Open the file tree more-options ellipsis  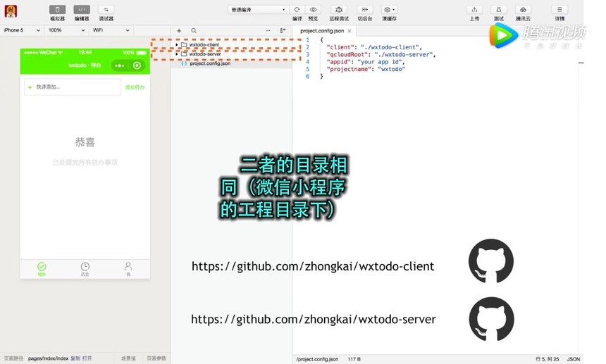(268, 30)
